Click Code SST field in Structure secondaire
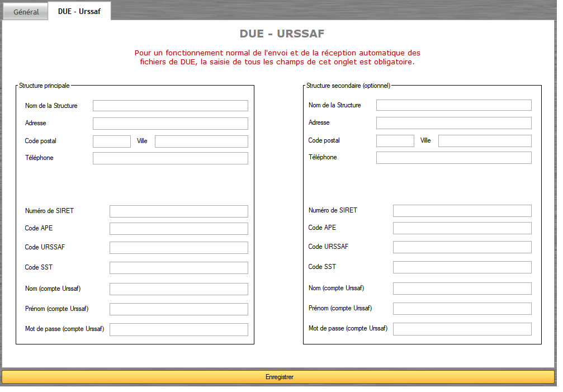The image size is (563, 392). [x=462, y=267]
